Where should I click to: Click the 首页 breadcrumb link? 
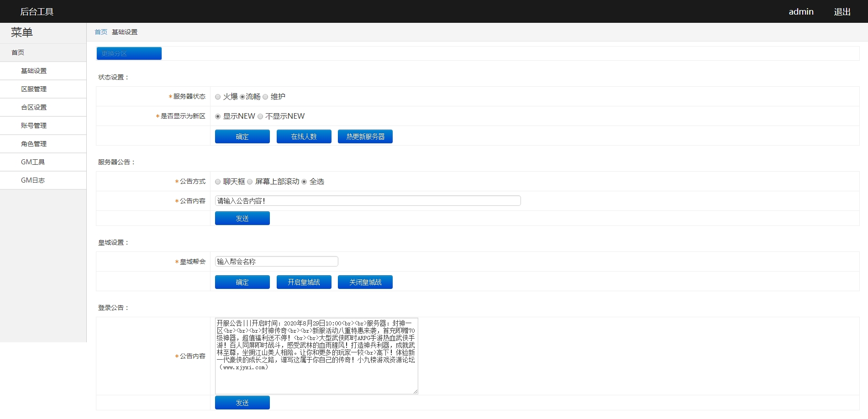[101, 32]
